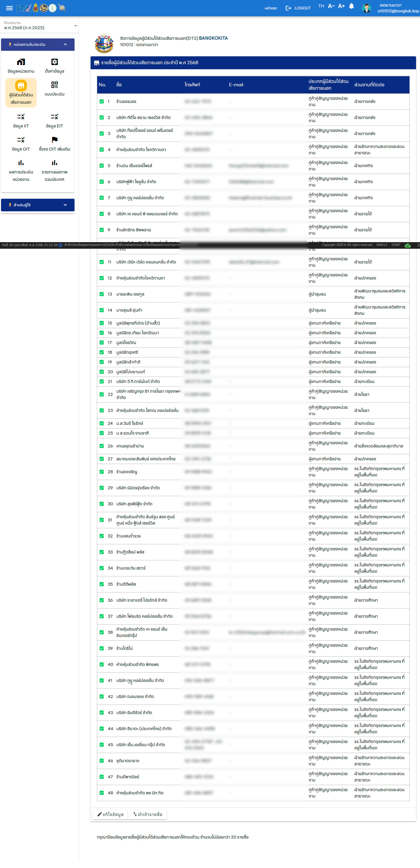This screenshot has width=420, height=868.
Task: Expand the สำหรับผู้ใช้ section
Action: point(65,205)
